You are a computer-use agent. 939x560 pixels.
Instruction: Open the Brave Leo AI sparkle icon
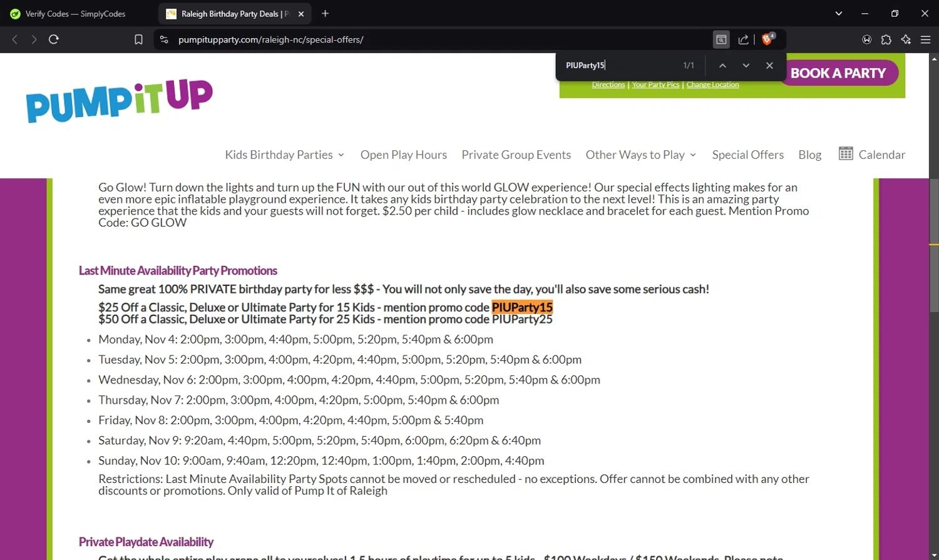pyautogui.click(x=906, y=39)
